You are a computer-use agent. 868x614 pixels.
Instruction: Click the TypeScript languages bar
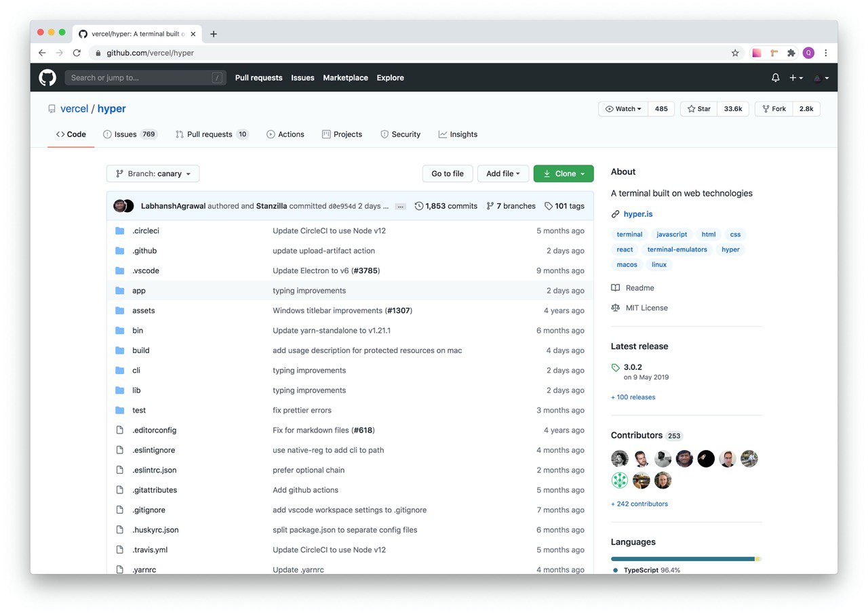click(683, 559)
